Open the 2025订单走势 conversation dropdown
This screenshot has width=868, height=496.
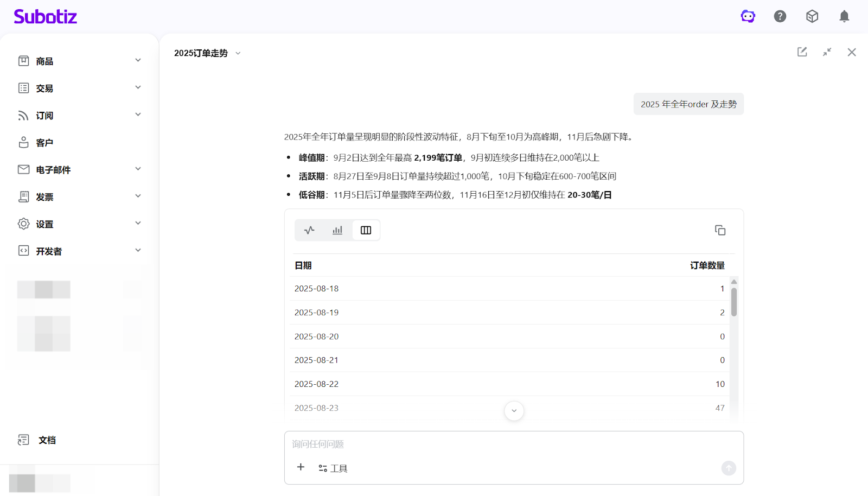point(207,53)
